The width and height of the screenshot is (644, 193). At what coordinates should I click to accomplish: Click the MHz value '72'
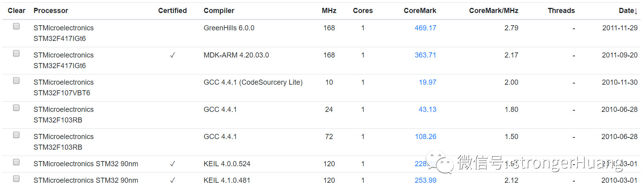point(329,137)
